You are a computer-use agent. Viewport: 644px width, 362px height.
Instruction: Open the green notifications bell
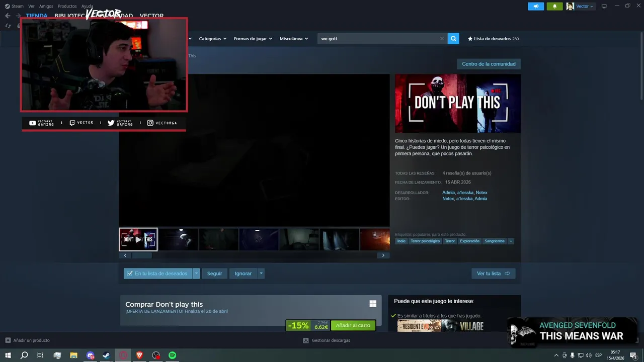(554, 6)
